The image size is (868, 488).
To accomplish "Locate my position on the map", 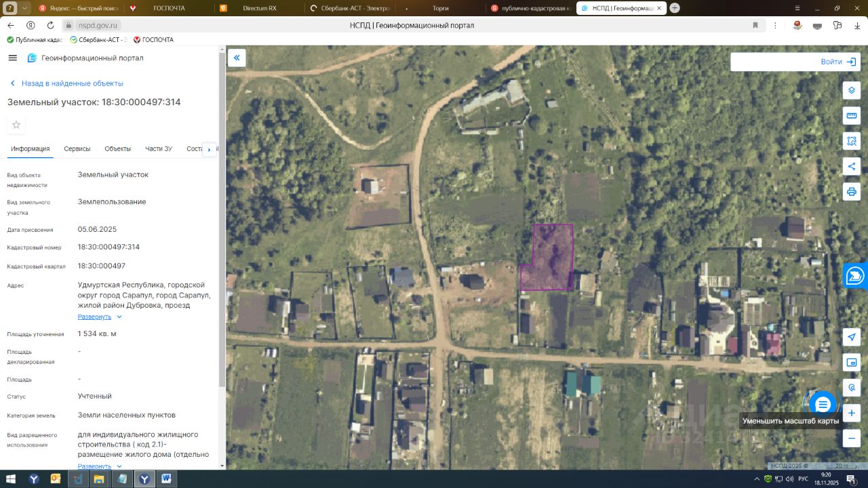I will coord(852,338).
